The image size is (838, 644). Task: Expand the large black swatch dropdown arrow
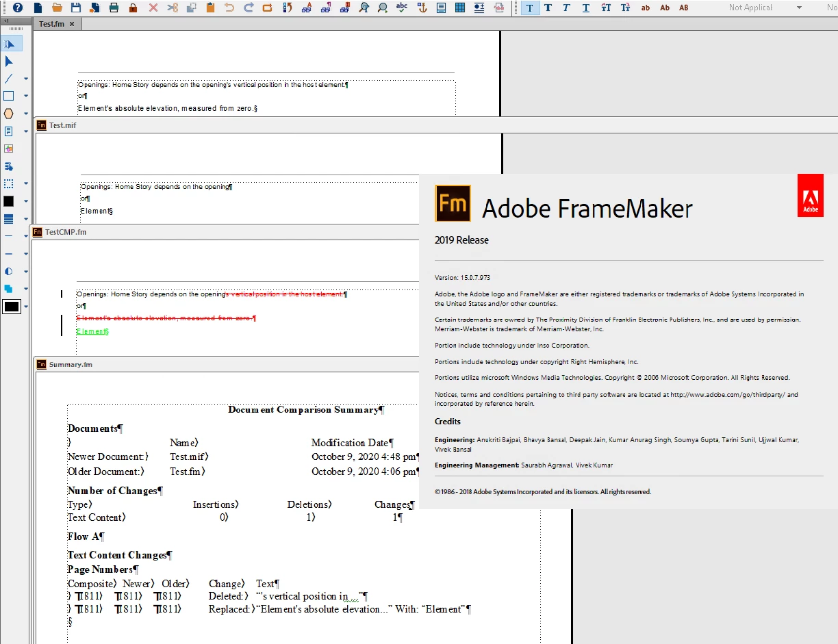pyautogui.click(x=26, y=307)
